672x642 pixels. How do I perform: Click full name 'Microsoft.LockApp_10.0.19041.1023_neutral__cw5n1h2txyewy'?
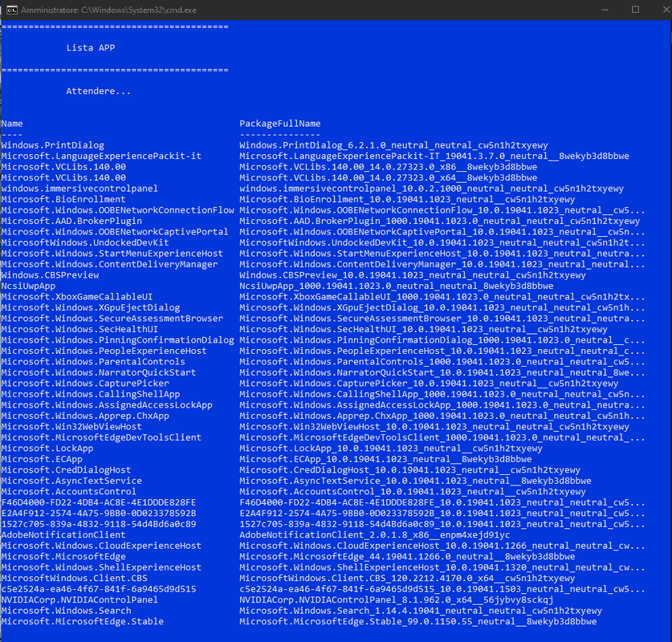(391, 449)
